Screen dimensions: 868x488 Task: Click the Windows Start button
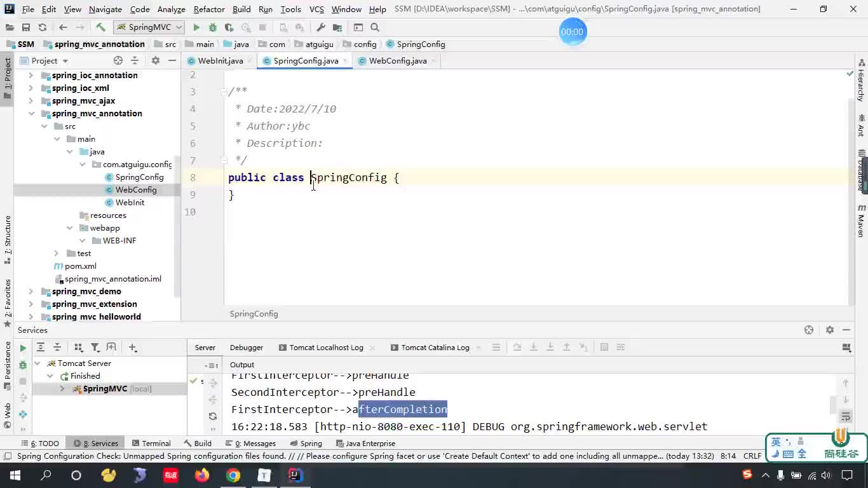coord(15,475)
